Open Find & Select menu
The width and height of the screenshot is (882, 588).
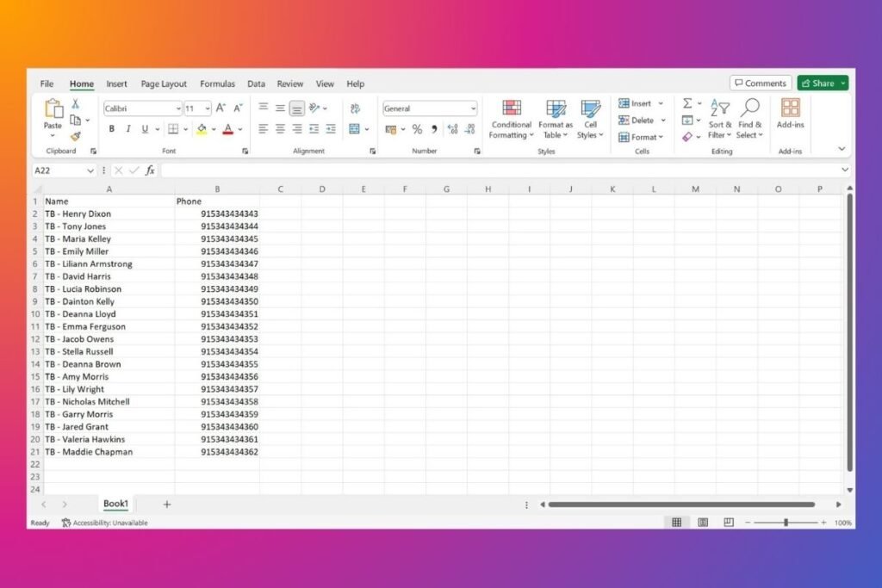(x=750, y=119)
